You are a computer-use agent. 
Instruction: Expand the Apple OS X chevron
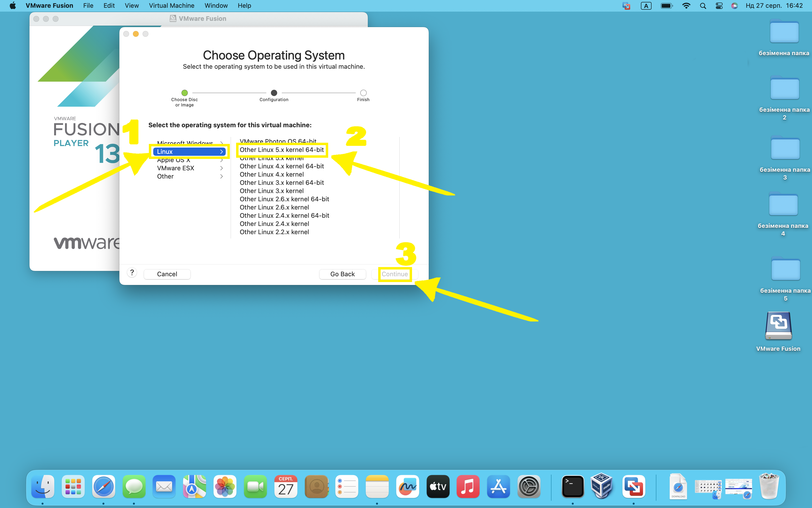coord(221,160)
